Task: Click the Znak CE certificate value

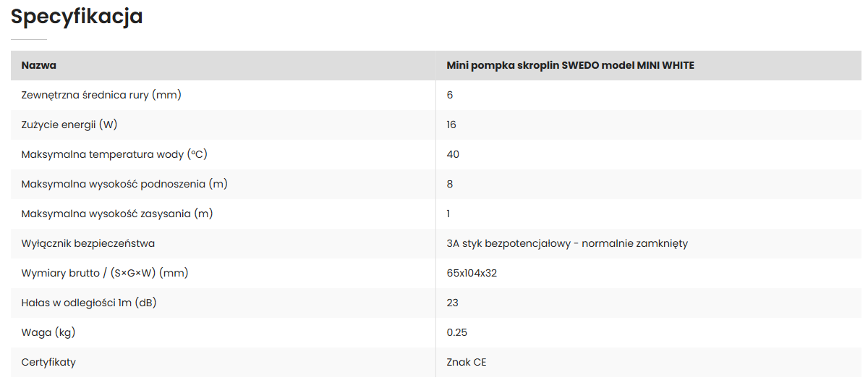Action: coord(467,362)
